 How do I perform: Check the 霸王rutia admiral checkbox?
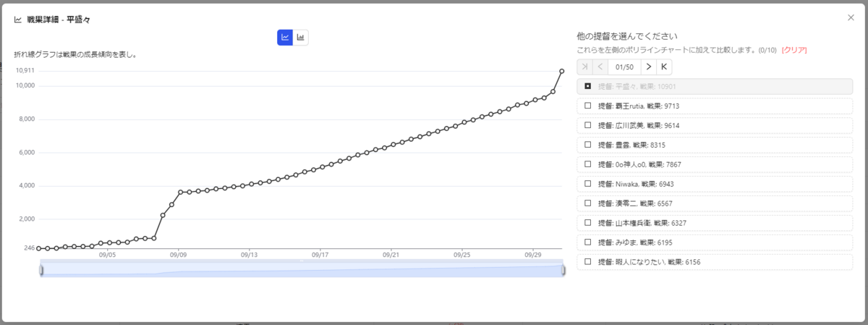587,106
